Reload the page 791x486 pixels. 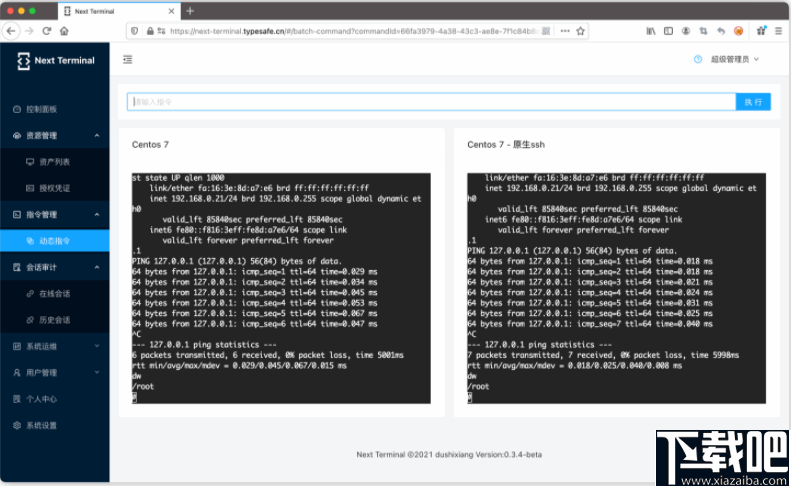[x=47, y=31]
